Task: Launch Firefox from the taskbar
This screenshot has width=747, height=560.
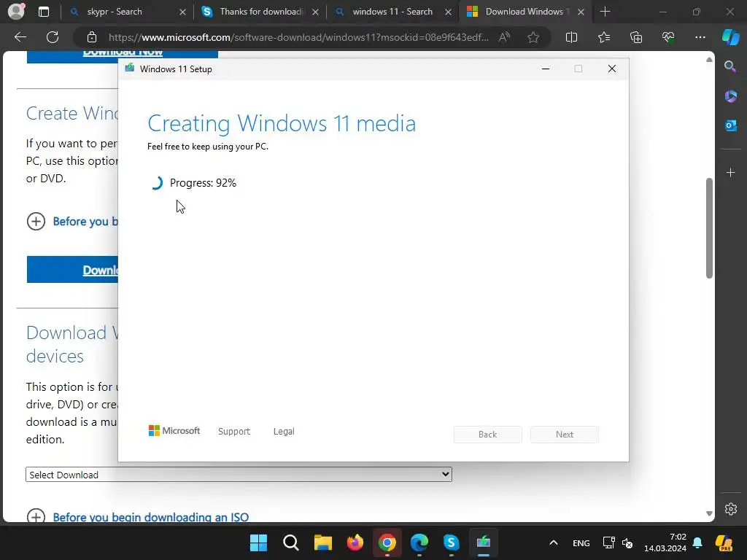Action: tap(355, 542)
